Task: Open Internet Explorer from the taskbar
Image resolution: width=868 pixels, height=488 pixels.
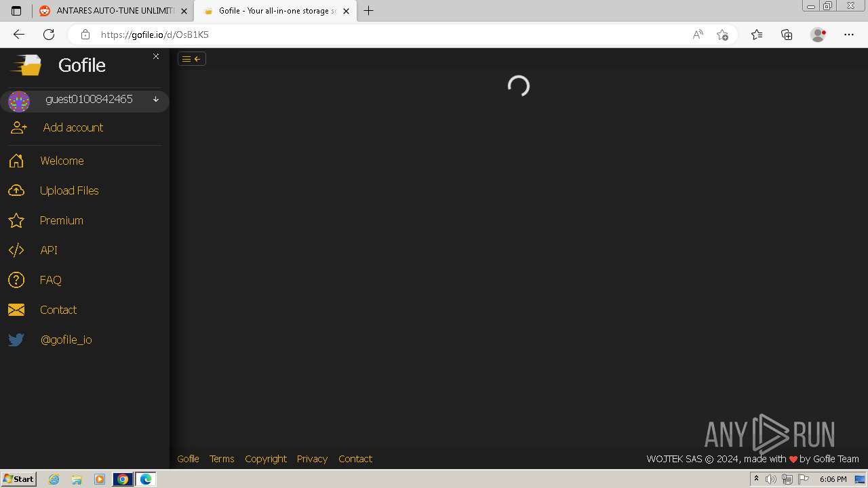Action: (x=54, y=479)
